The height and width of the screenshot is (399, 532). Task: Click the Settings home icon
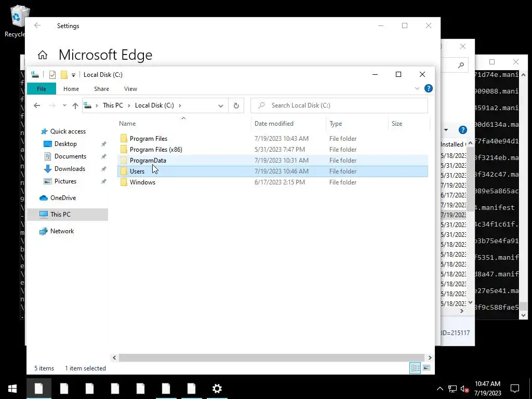[43, 55]
